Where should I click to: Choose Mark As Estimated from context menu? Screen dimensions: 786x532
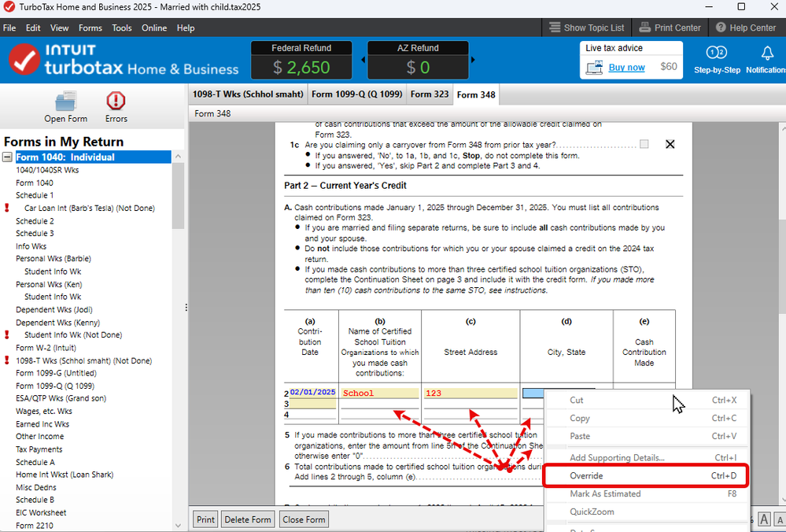click(x=648, y=494)
